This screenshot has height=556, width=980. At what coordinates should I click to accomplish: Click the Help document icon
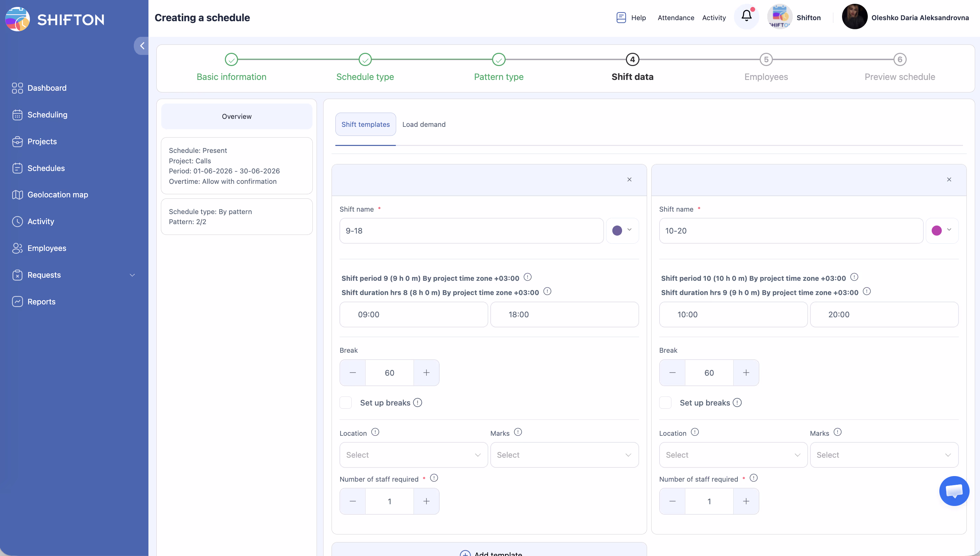pyautogui.click(x=621, y=18)
